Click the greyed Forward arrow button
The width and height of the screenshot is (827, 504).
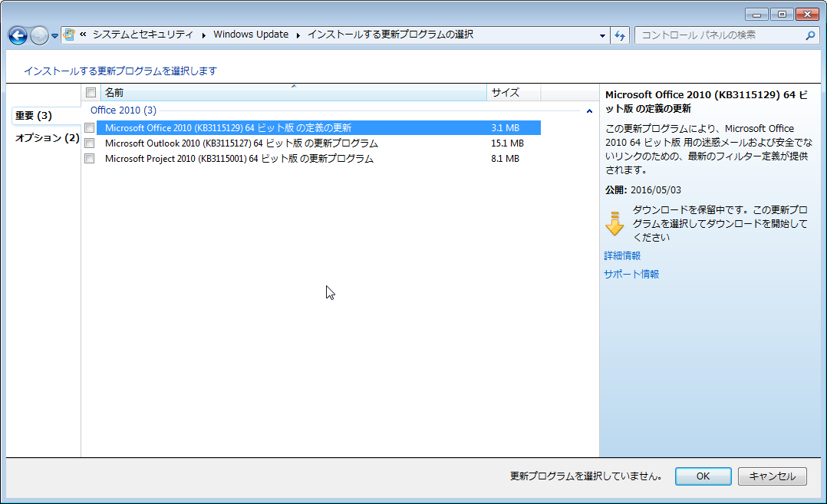(x=39, y=35)
